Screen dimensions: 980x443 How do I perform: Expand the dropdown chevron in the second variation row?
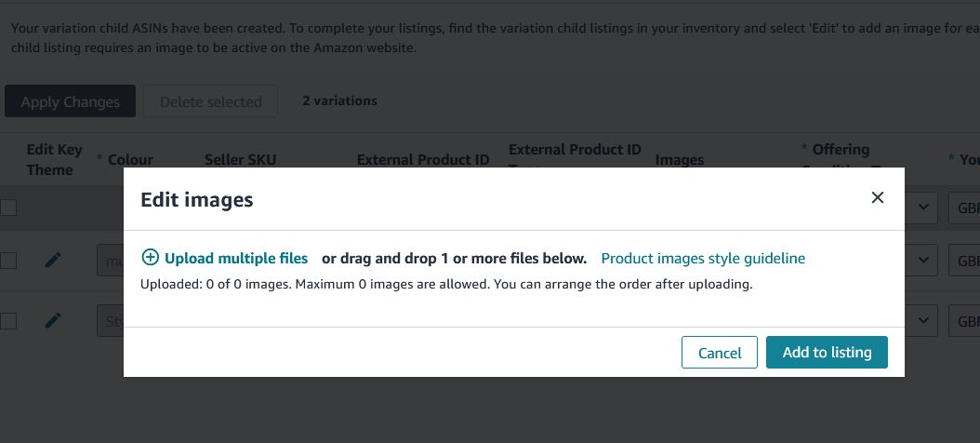coord(921,321)
